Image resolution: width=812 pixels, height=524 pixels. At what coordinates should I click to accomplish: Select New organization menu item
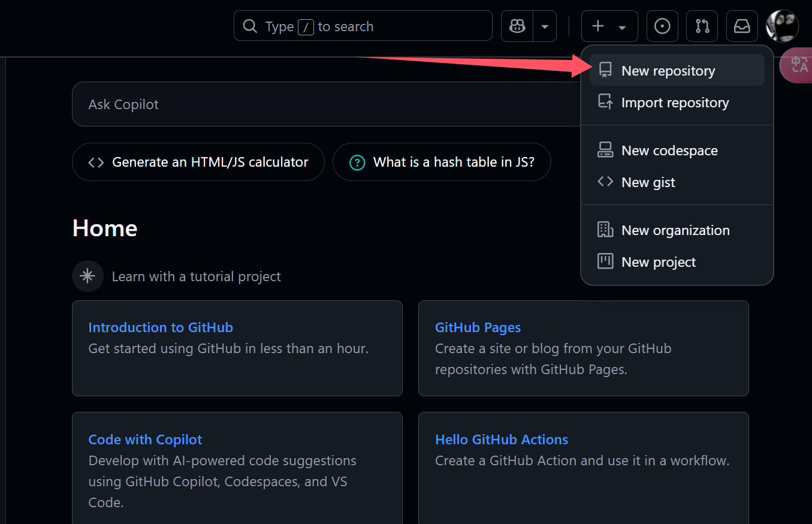tap(677, 230)
